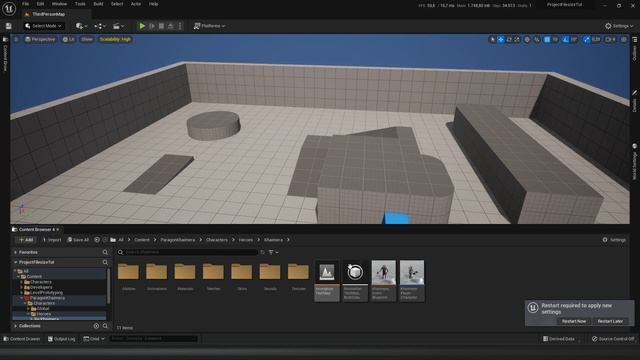This screenshot has width=640, height=360.
Task: Open the top-right Settings dropdown
Action: pyautogui.click(x=619, y=26)
